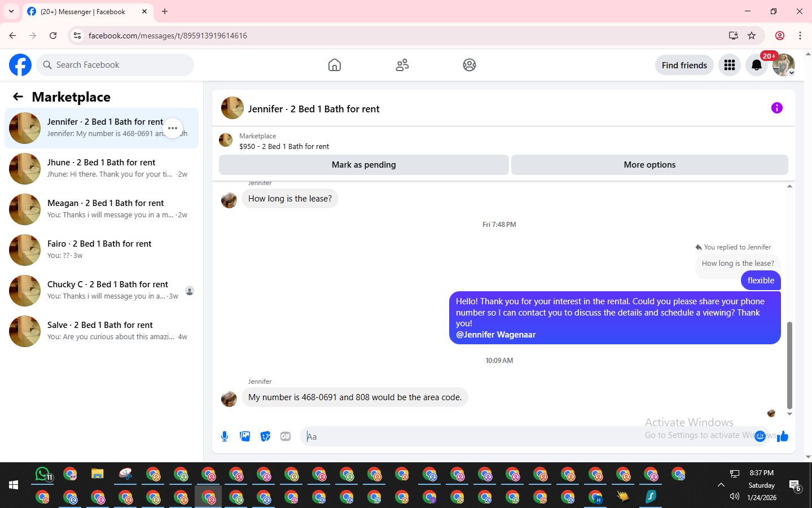This screenshot has width=812, height=508.
Task: Open the Jhune 2 Bed 1 Bath conversation
Action: tap(102, 169)
